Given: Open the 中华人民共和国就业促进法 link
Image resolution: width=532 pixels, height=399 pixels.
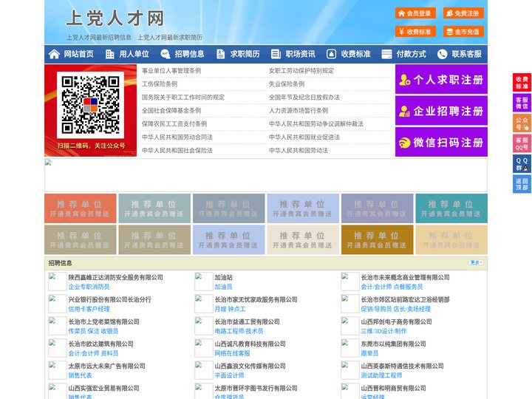Looking at the screenshot, I should tap(304, 137).
